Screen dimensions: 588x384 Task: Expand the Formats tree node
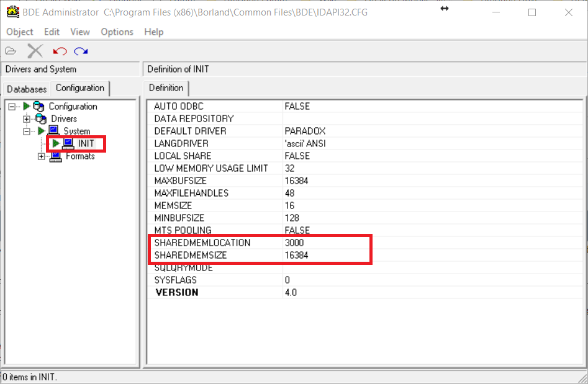41,156
